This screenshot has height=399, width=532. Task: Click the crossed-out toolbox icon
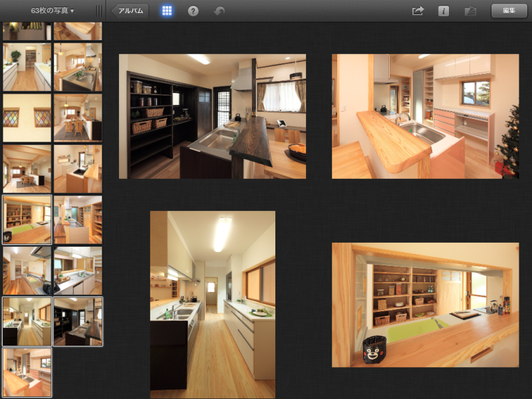click(471, 11)
